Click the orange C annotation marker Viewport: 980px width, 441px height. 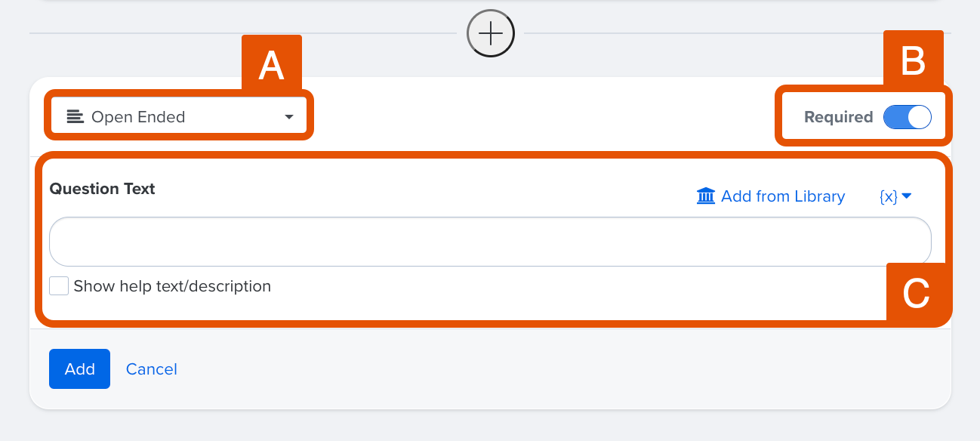pyautogui.click(x=916, y=294)
